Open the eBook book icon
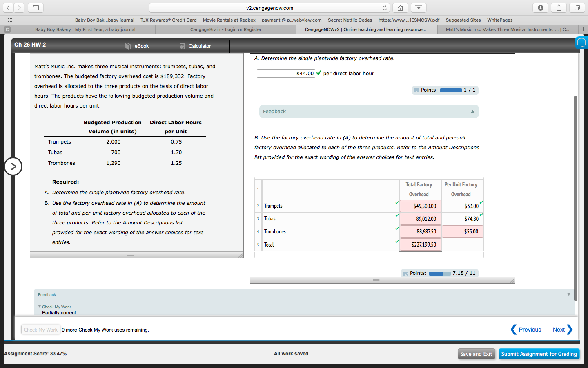The image size is (588, 368). (128, 46)
